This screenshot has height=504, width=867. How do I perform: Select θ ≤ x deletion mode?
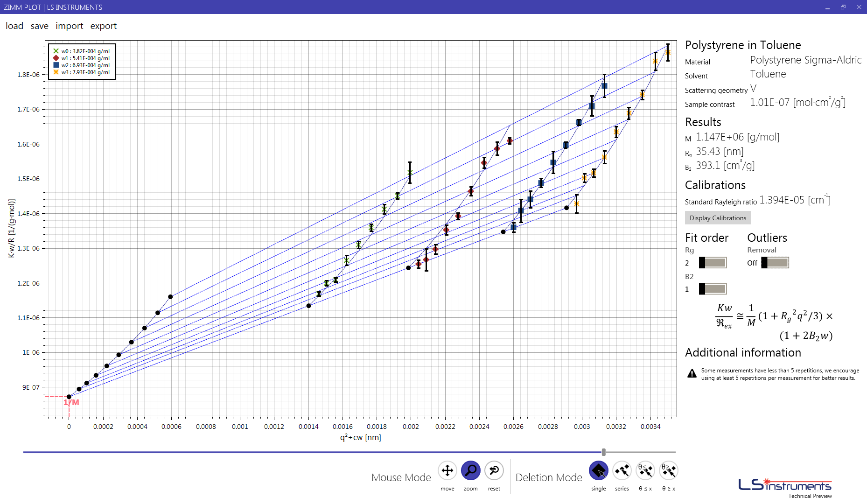coord(645,470)
